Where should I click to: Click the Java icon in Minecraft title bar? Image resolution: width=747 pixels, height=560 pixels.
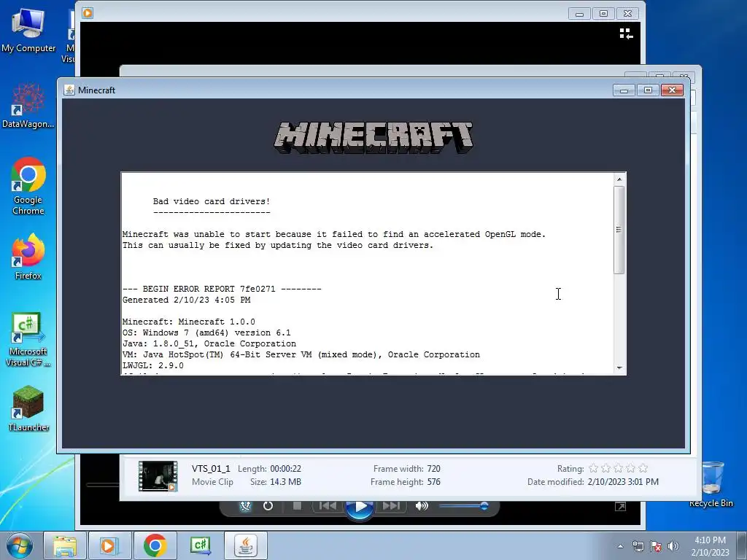pos(69,90)
